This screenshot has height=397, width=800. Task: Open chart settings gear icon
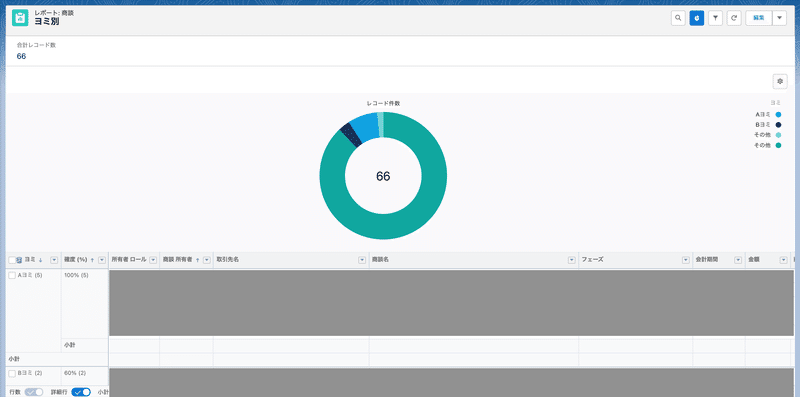point(780,81)
